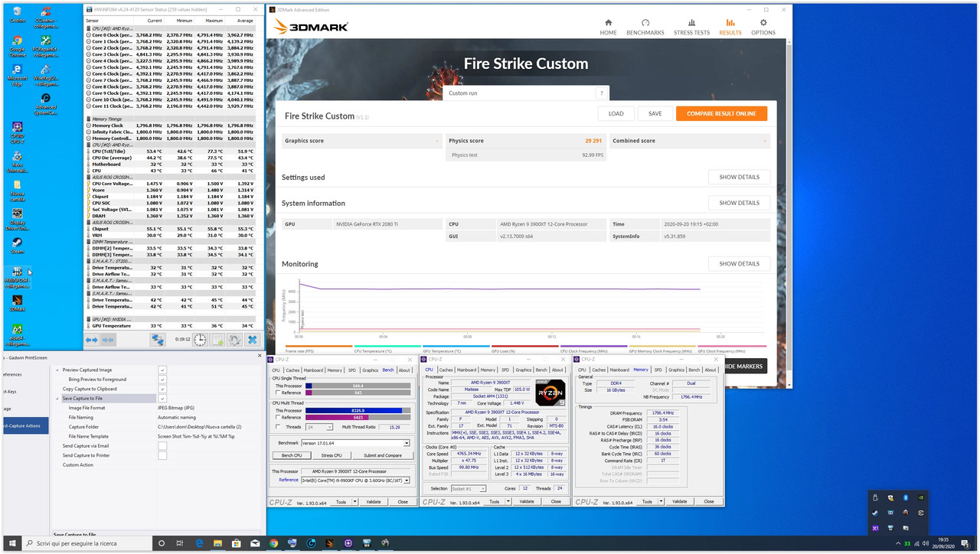980x554 pixels.
Task: Click COMPARE RESULT ONLINE in 3DMark
Action: pos(720,112)
